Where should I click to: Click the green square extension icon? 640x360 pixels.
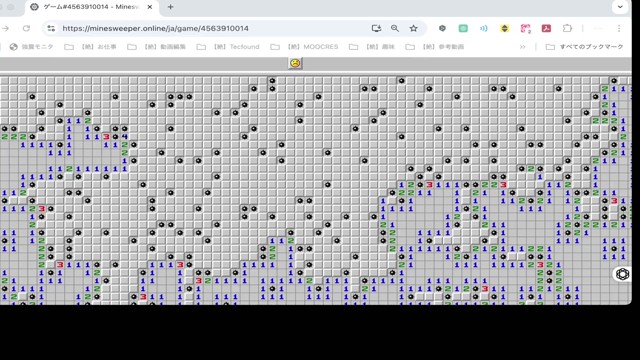pos(463,28)
